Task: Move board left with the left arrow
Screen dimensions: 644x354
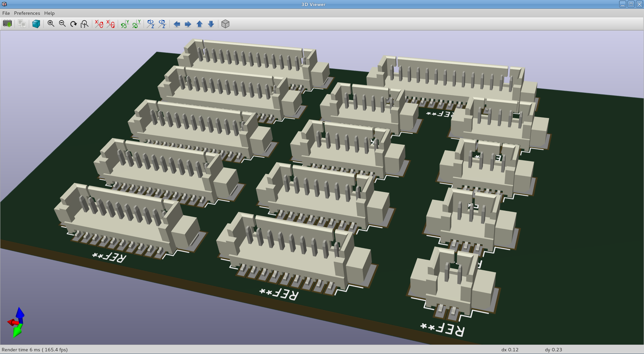Action: (177, 24)
